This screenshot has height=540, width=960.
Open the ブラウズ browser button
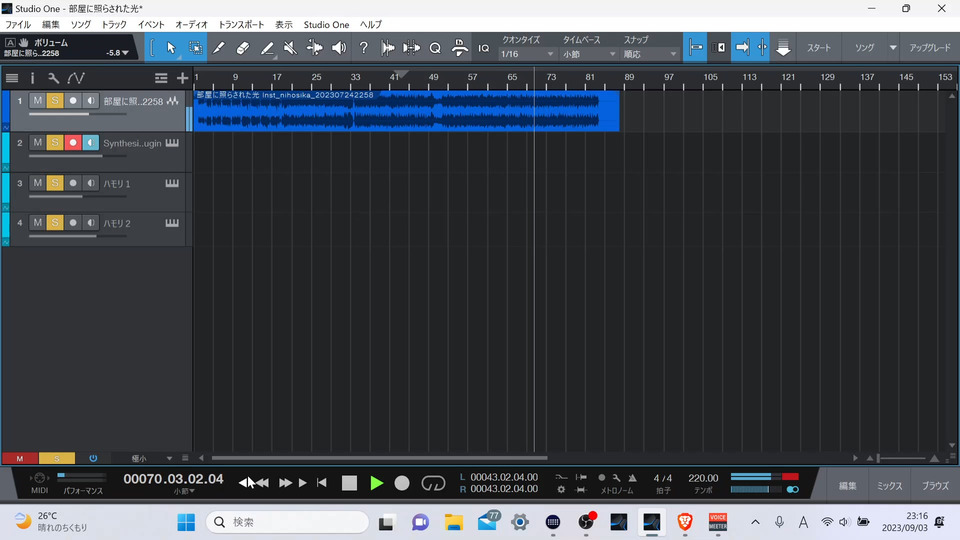[x=935, y=486]
